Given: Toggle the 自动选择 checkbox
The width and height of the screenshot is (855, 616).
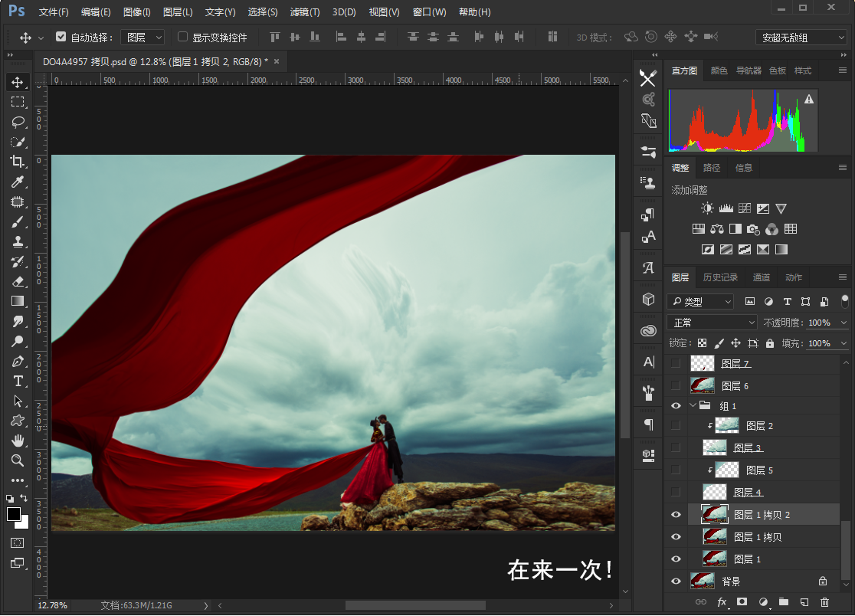Looking at the screenshot, I should (61, 37).
